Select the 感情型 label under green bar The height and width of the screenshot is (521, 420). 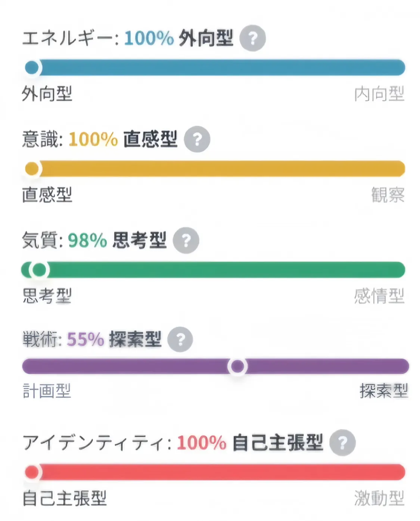click(x=379, y=296)
